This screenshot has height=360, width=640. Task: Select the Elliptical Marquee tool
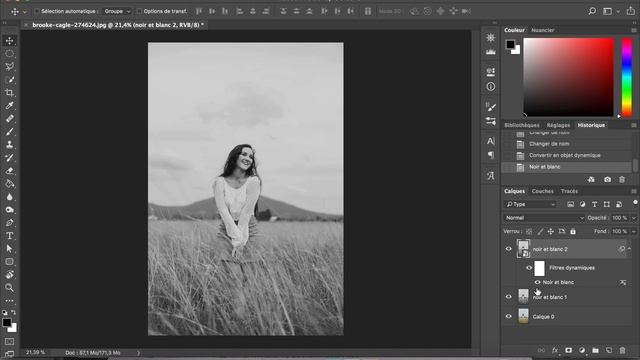click(9, 53)
